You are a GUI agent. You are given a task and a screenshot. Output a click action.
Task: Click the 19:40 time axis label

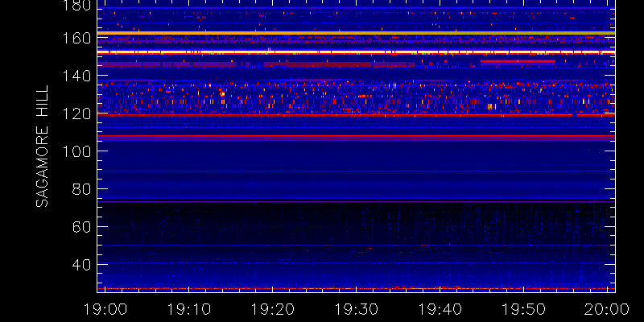[x=440, y=309]
